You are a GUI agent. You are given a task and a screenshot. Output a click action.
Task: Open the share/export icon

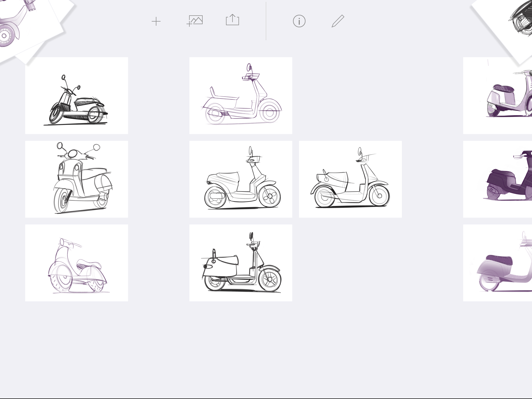[x=232, y=20]
